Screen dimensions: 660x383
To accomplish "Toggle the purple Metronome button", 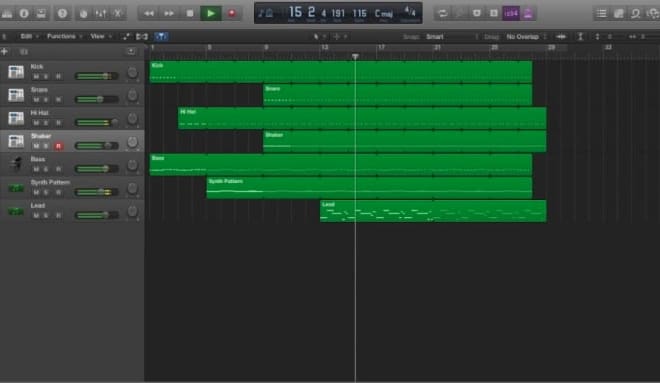I will tap(528, 13).
